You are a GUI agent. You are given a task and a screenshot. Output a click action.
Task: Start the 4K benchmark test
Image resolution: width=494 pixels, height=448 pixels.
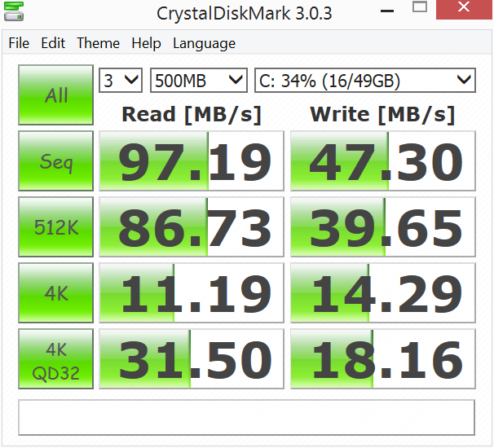coord(55,292)
